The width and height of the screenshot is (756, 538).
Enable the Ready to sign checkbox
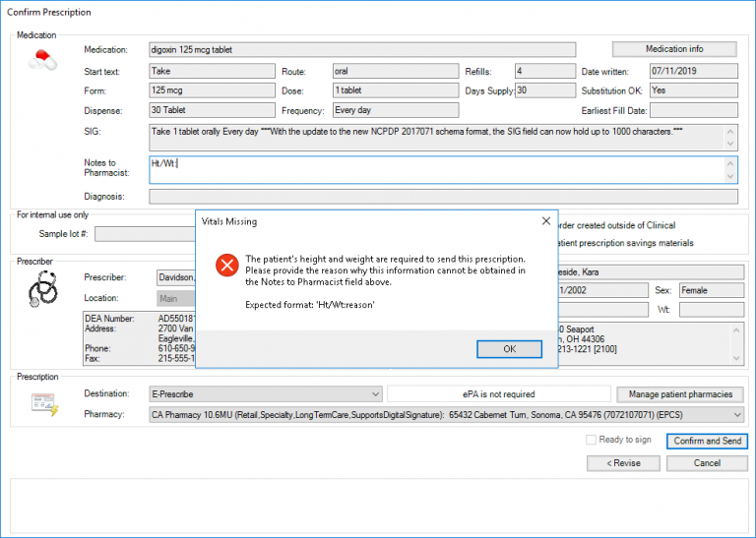point(591,441)
